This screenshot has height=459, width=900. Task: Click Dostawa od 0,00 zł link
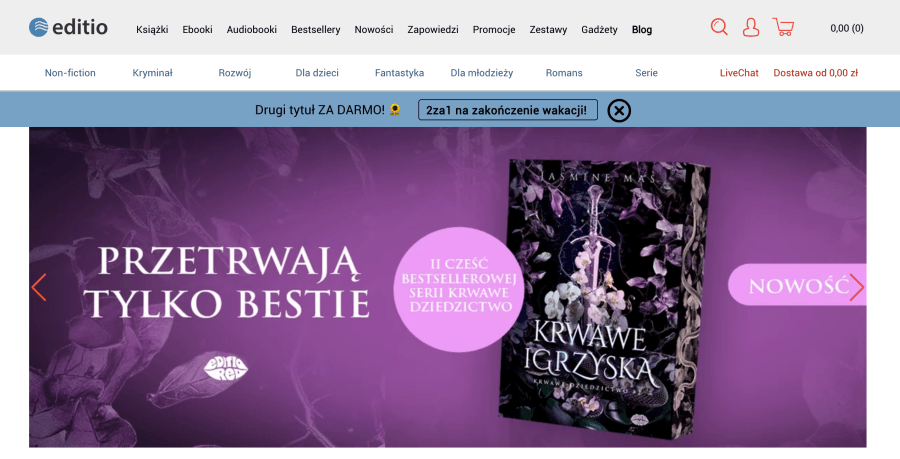[816, 73]
